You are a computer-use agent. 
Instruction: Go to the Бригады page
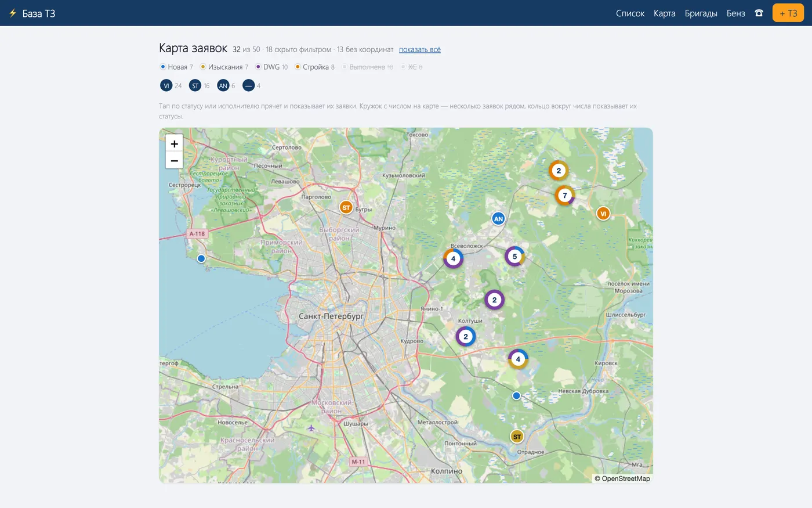tap(701, 13)
